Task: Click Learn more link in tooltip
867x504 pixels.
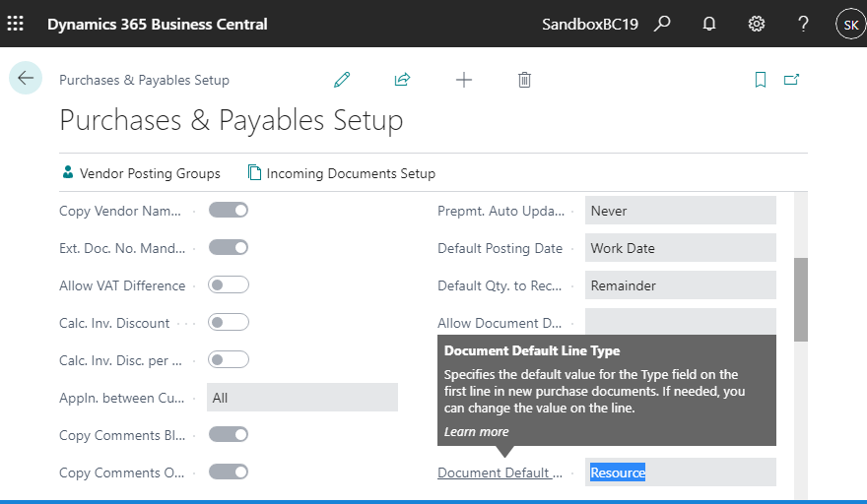Action: [476, 431]
